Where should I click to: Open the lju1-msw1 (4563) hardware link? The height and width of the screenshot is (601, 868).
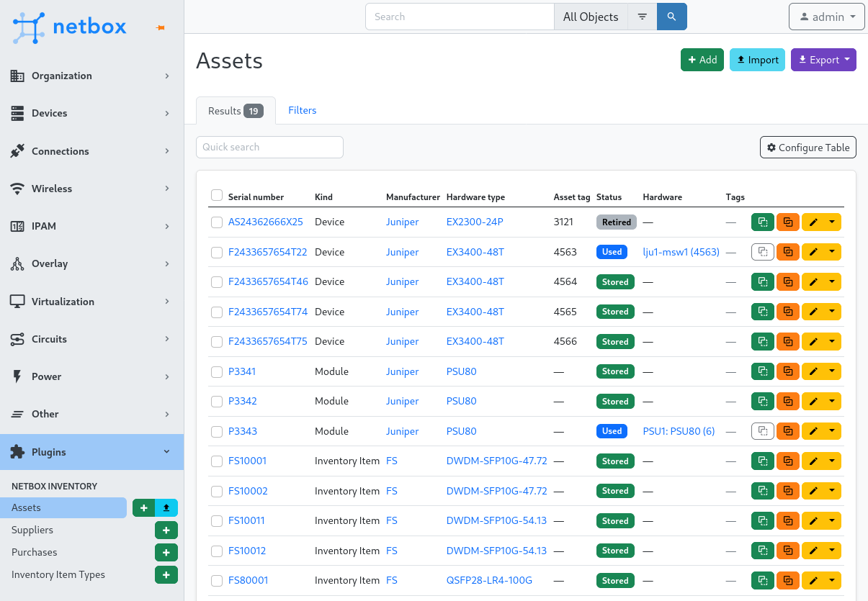(681, 253)
